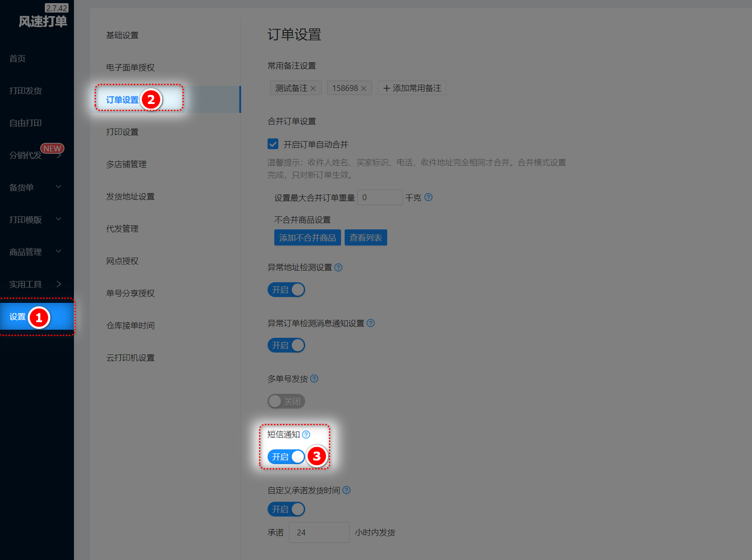Click version label 2.7.42
This screenshot has height=560, width=752.
pos(56,8)
